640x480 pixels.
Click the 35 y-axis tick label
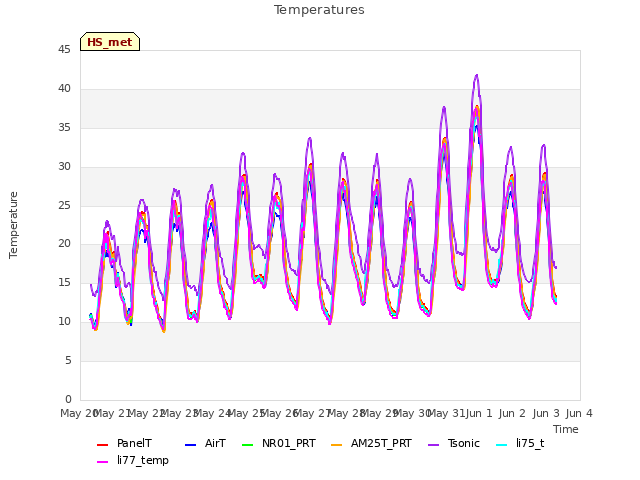(64, 128)
